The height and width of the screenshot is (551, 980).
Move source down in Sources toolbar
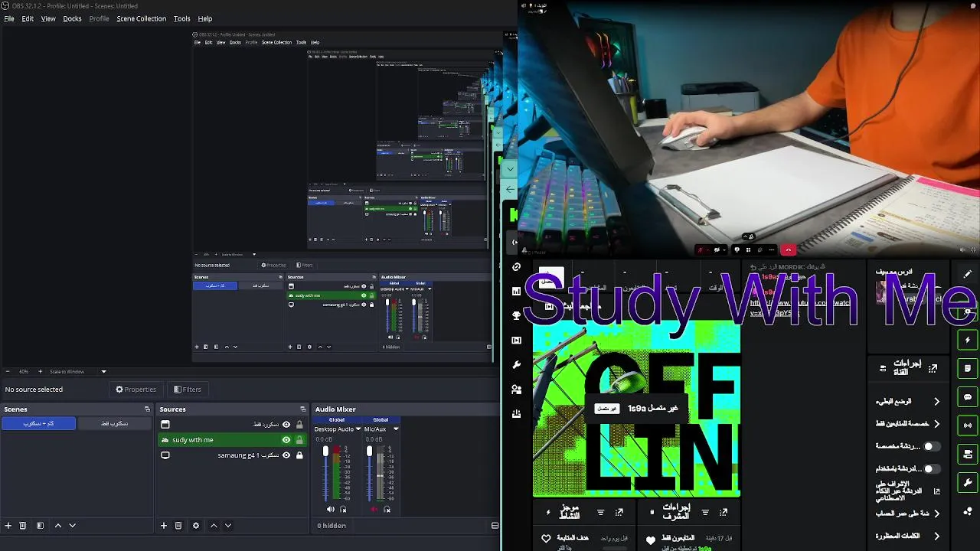[x=228, y=526]
